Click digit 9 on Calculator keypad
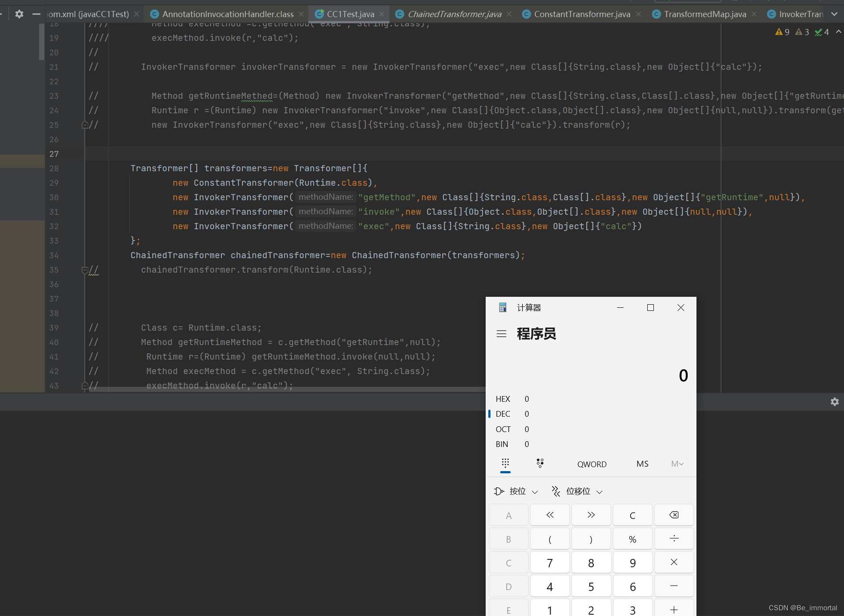The height and width of the screenshot is (616, 844). tap(632, 562)
